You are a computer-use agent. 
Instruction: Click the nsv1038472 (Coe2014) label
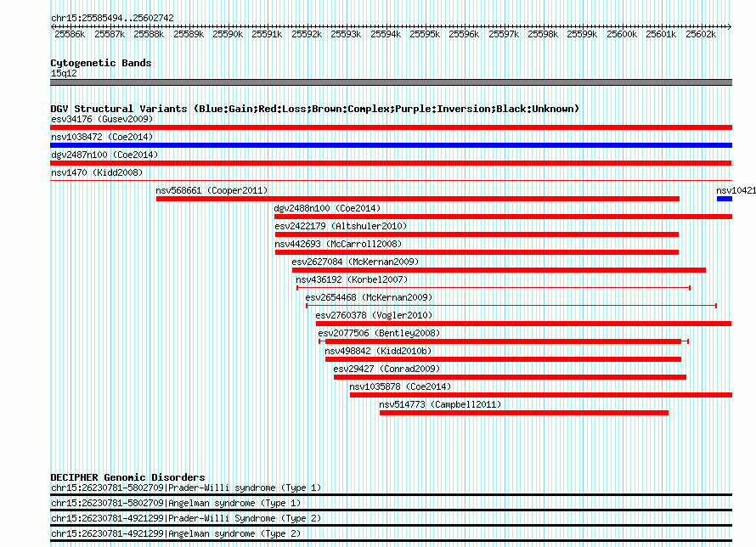102,137
